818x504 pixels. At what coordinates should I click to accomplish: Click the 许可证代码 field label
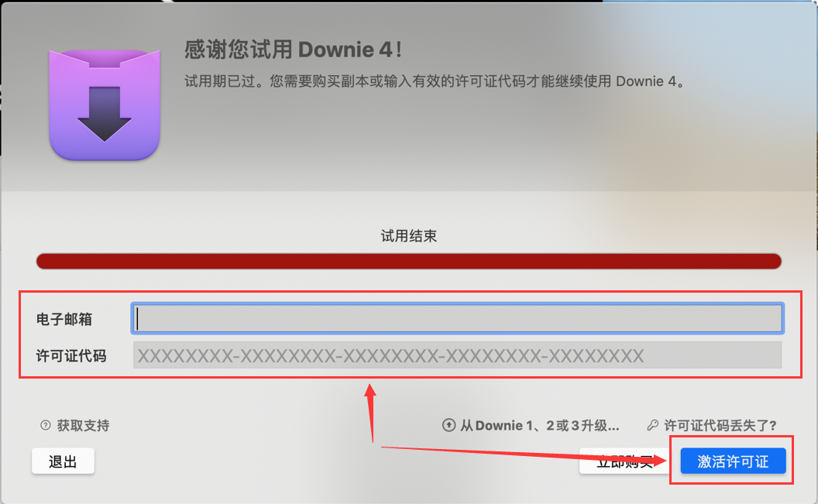point(71,356)
